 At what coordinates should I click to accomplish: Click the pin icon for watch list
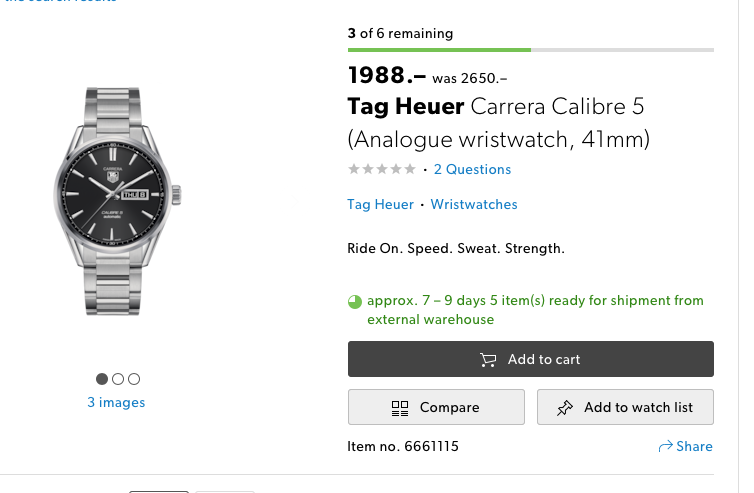click(x=565, y=408)
